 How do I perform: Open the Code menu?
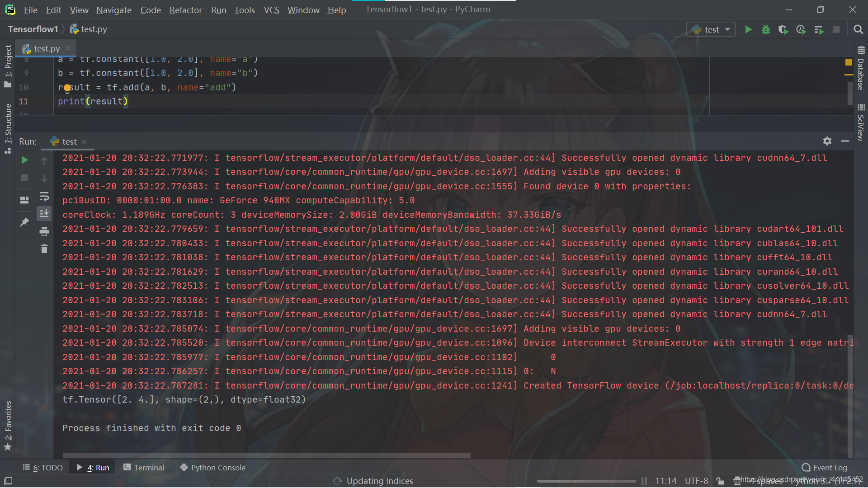[x=150, y=9]
